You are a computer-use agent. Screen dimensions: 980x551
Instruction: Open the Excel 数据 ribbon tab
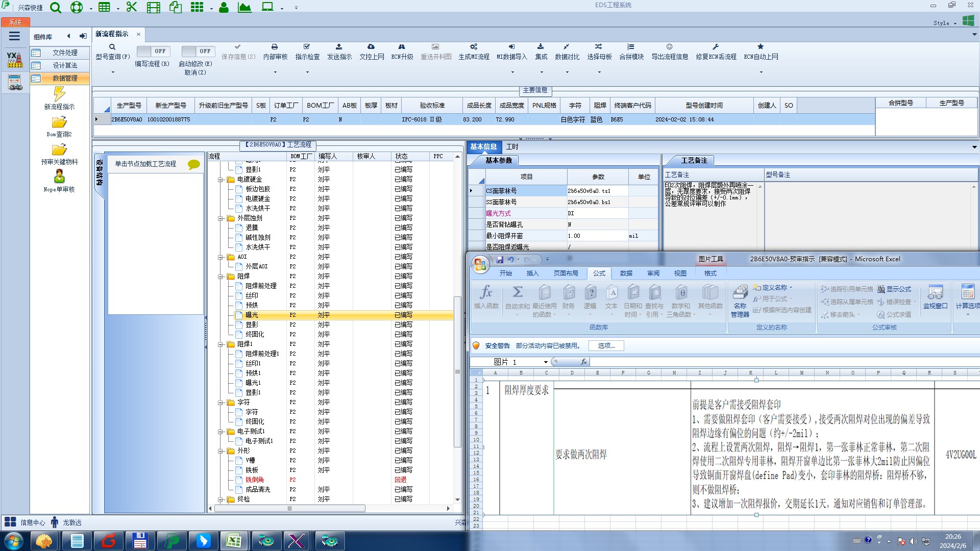pos(626,273)
